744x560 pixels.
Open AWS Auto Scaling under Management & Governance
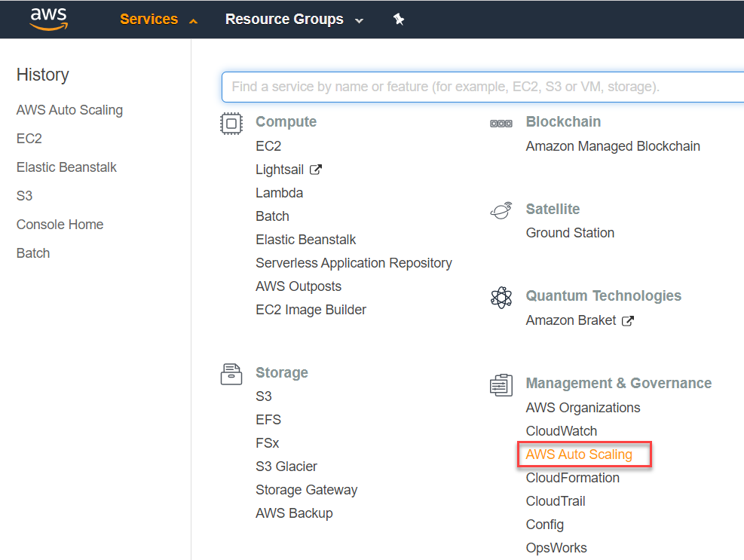click(x=579, y=454)
